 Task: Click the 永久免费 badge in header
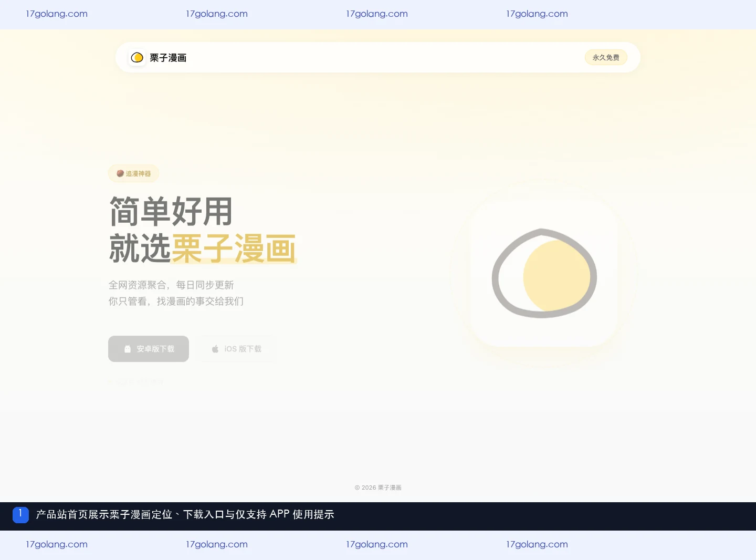[606, 57]
